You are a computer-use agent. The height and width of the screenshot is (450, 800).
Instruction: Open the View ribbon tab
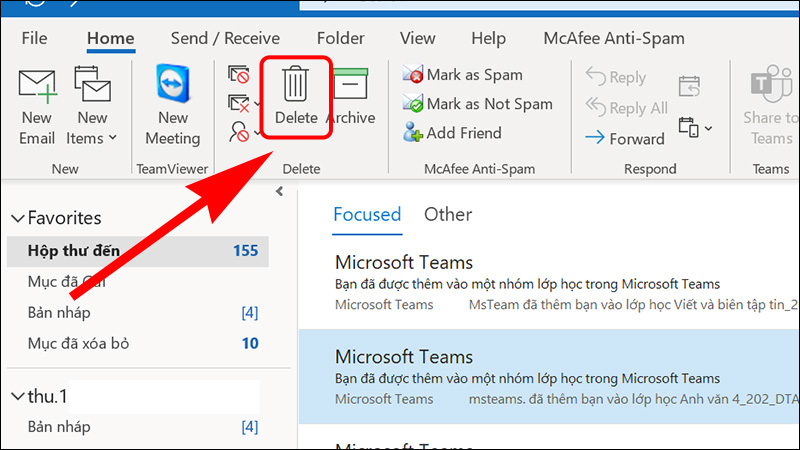point(417,38)
